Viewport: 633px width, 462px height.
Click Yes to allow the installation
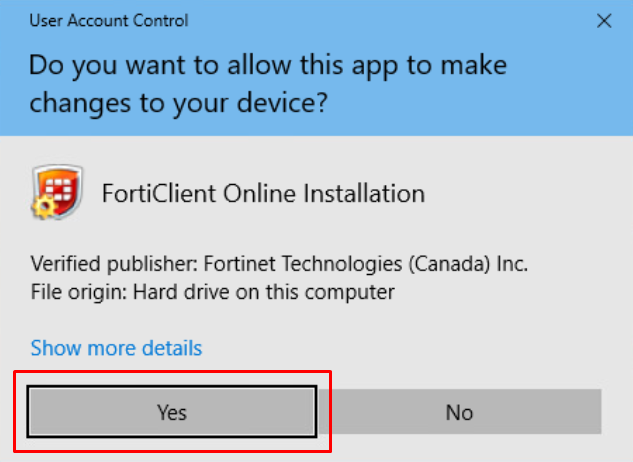click(x=171, y=412)
